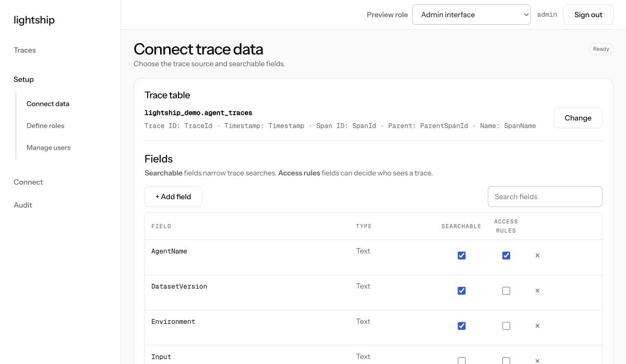
Task: Click the Fields section heading
Action: point(159,159)
